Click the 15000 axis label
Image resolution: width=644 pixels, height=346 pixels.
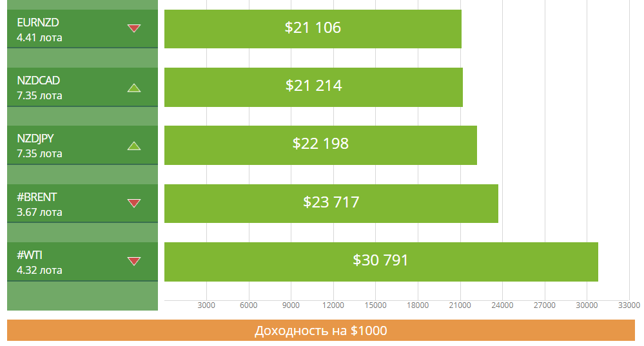[x=375, y=305]
